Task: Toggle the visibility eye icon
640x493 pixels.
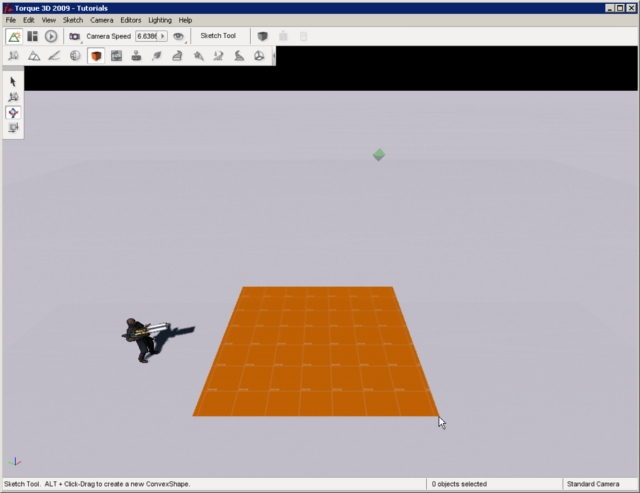Action: coord(178,36)
